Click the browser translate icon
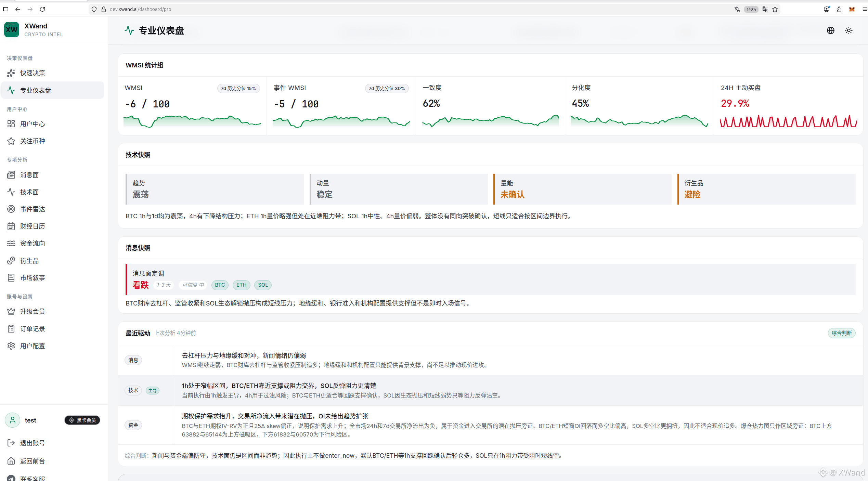The width and height of the screenshot is (868, 481). click(737, 9)
